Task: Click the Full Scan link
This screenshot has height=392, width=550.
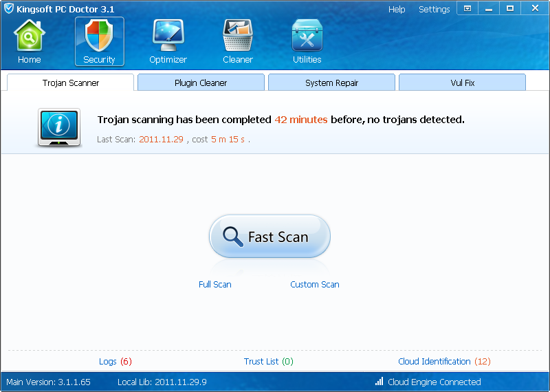Action: (215, 284)
